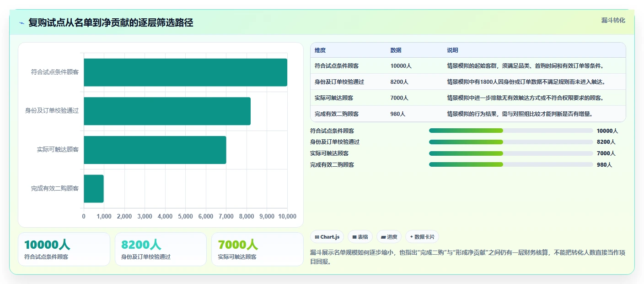Click 实际可触达顾客 label in the progress list
Image resolution: width=644 pixels, height=284 pixels.
329,153
